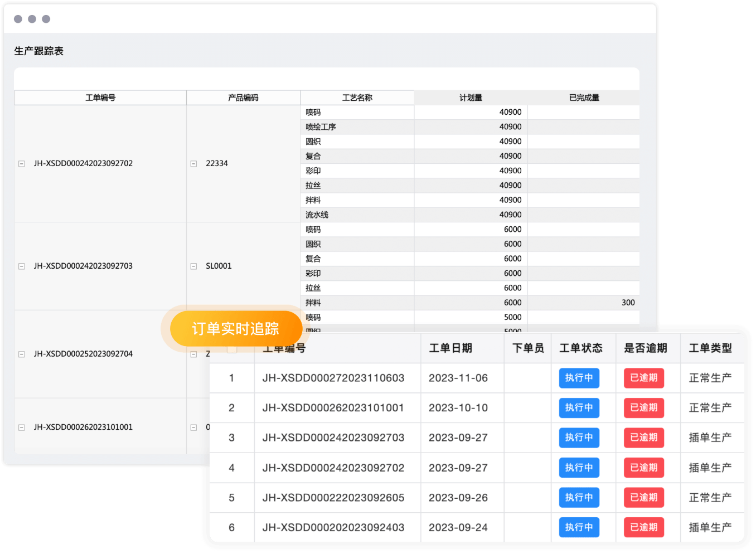This screenshot has width=756, height=554.
Task: Collapse the SL0001 product code node
Action: (193, 266)
